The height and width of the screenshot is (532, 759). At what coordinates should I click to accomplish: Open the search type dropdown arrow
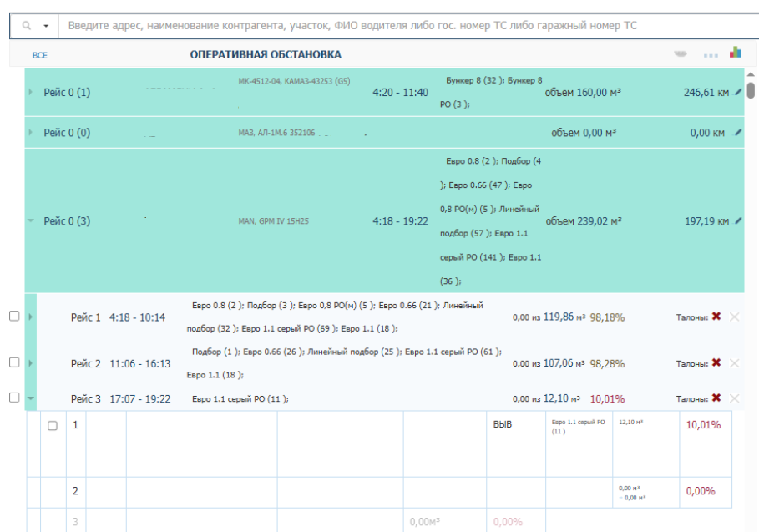[45, 26]
